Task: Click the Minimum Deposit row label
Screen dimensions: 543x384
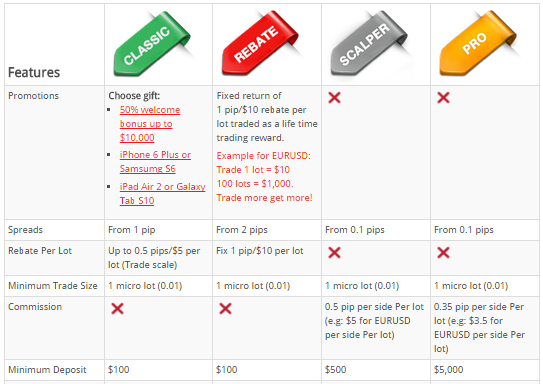Action: coord(47,370)
